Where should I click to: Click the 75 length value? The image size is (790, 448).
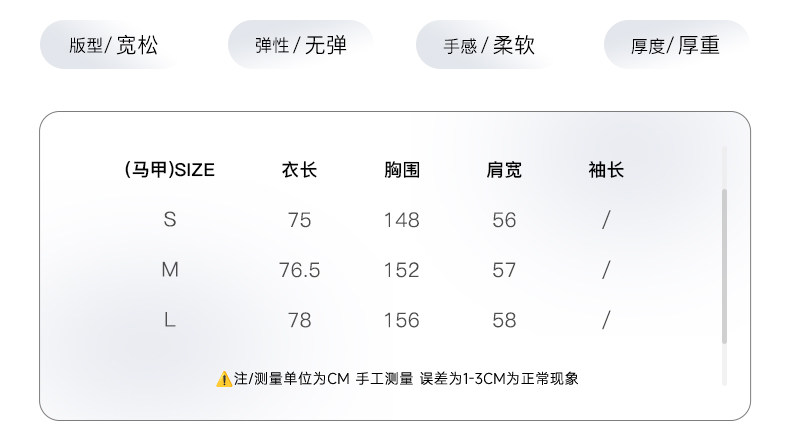pyautogui.click(x=299, y=220)
